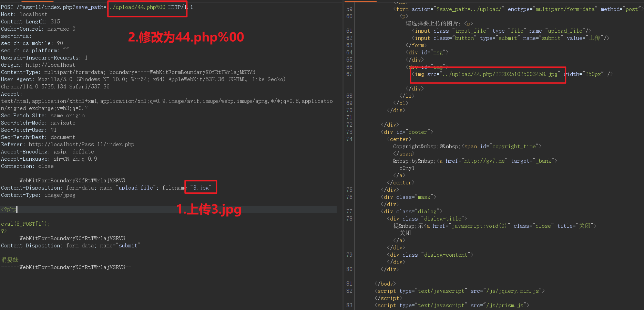Click the POST /Pass-11/index.php request line
Screen dimensions: 644x310
(97, 7)
